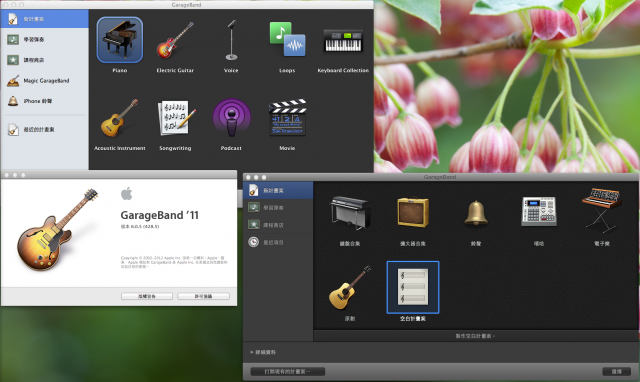Choose the drum machine 嘻哈 hip hop template
Viewport: 640px width, 382px height.
(539, 211)
